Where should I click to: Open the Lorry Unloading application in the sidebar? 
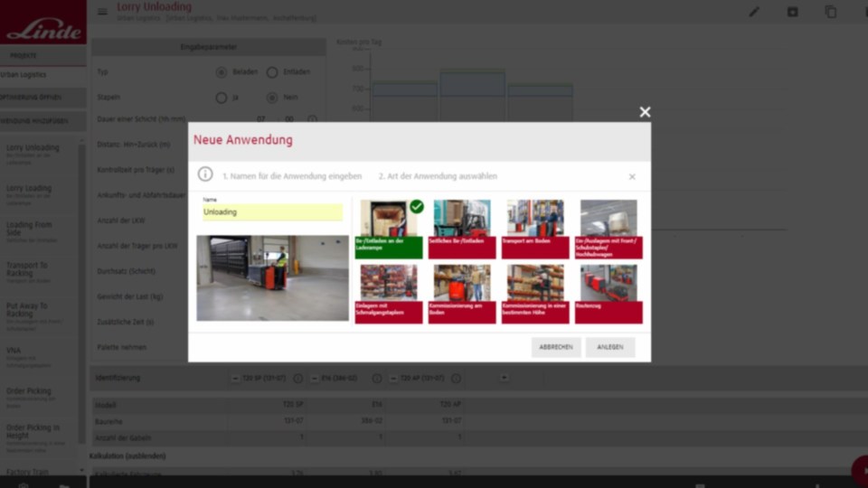pos(40,155)
